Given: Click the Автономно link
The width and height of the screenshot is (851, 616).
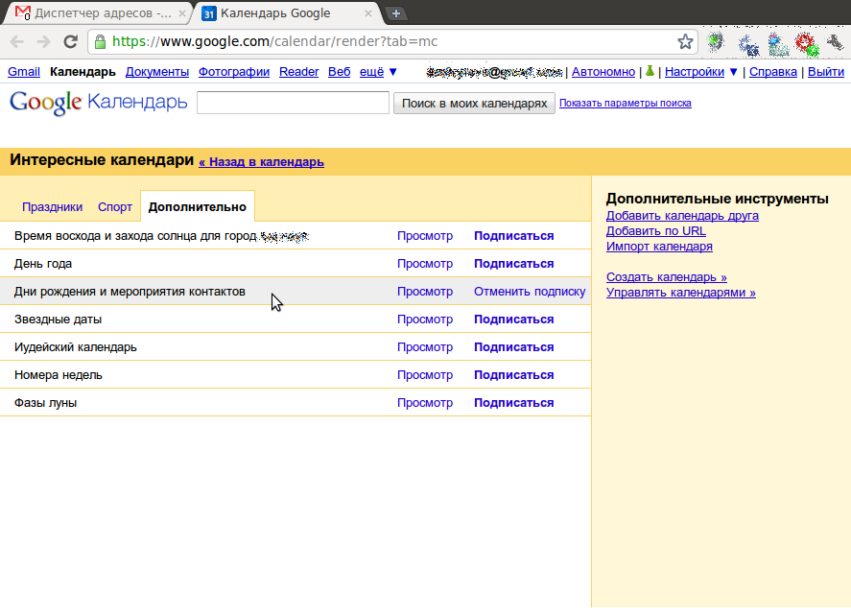Looking at the screenshot, I should [x=603, y=72].
